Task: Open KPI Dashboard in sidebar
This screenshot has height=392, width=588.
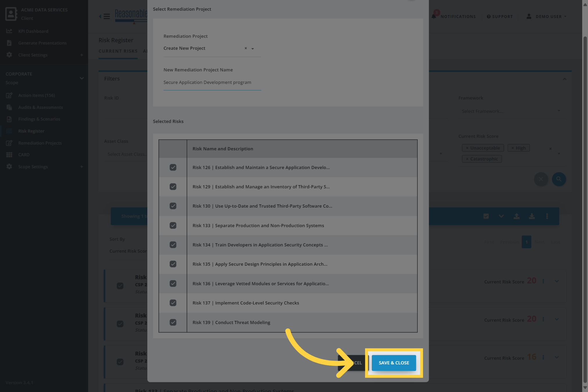Action: pos(33,31)
